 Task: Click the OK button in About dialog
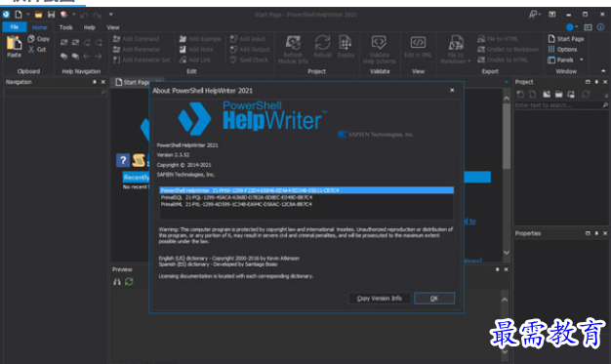click(434, 299)
